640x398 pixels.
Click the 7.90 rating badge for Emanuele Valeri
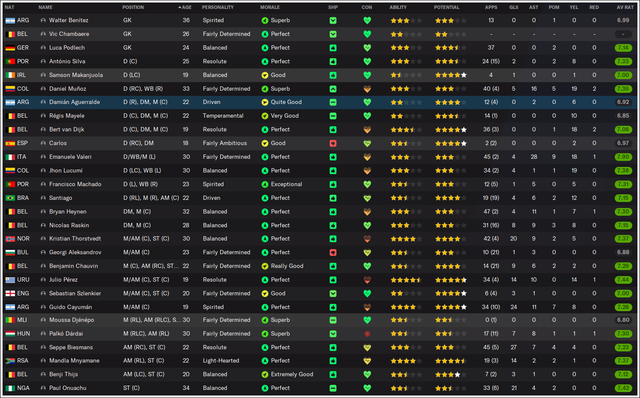[x=623, y=157]
